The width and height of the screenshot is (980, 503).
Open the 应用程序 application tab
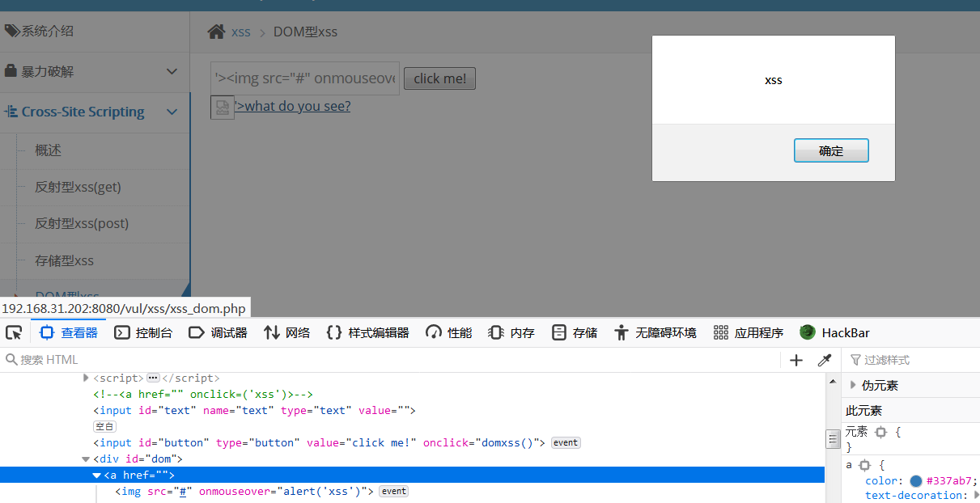[x=749, y=332]
